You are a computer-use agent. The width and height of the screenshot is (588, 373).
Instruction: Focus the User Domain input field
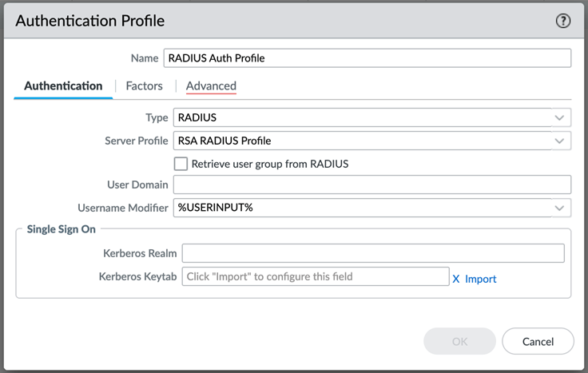[371, 185]
